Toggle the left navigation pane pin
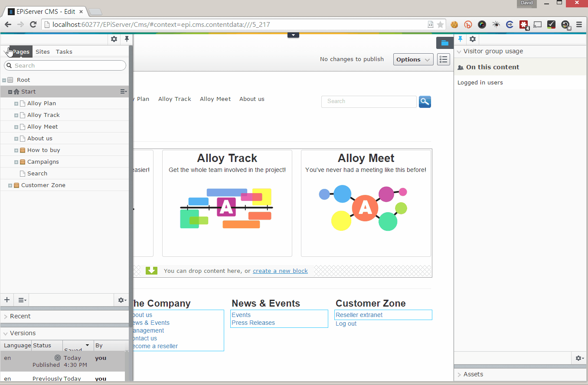Viewport: 588px width, 385px height. [127, 39]
